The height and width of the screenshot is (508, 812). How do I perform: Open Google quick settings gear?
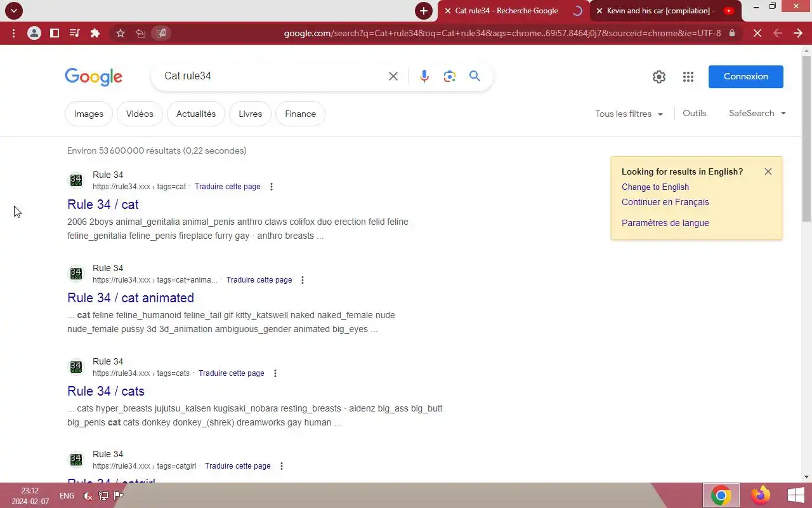click(x=659, y=77)
